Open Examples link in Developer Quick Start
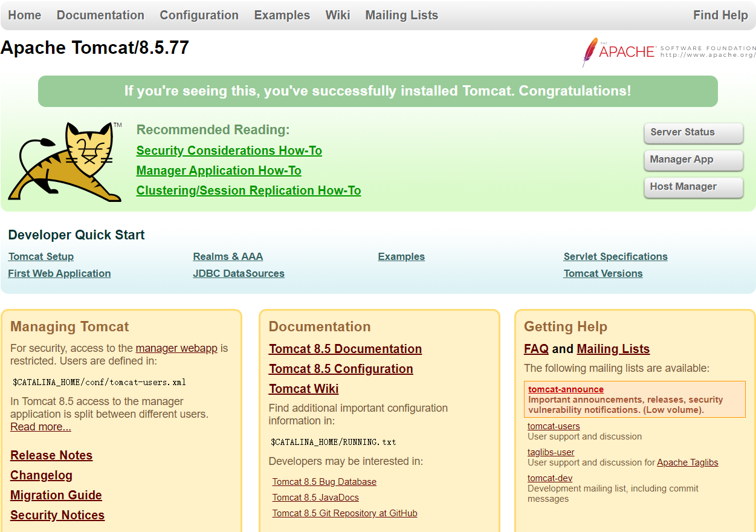 coord(401,256)
